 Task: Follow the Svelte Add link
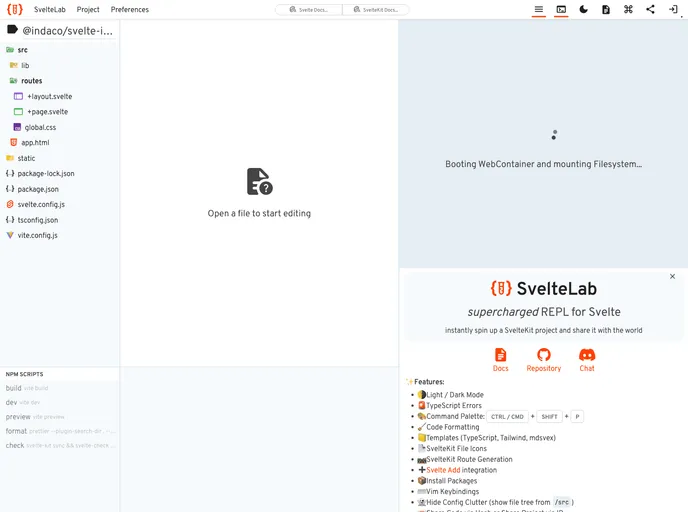tap(443, 470)
